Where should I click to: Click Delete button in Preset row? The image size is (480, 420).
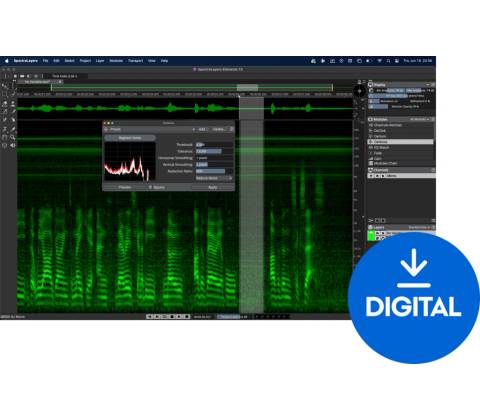tap(219, 129)
